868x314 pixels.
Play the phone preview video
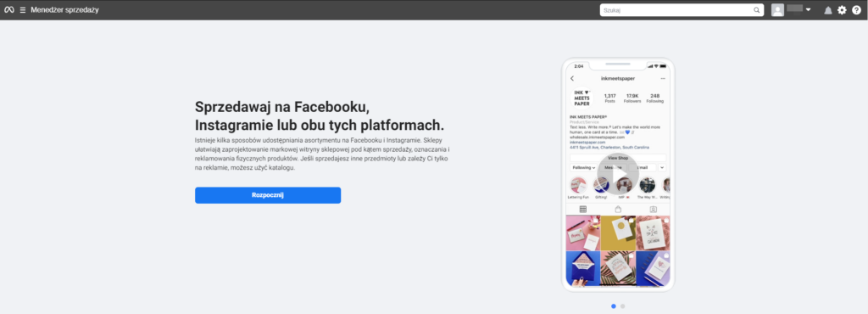618,175
